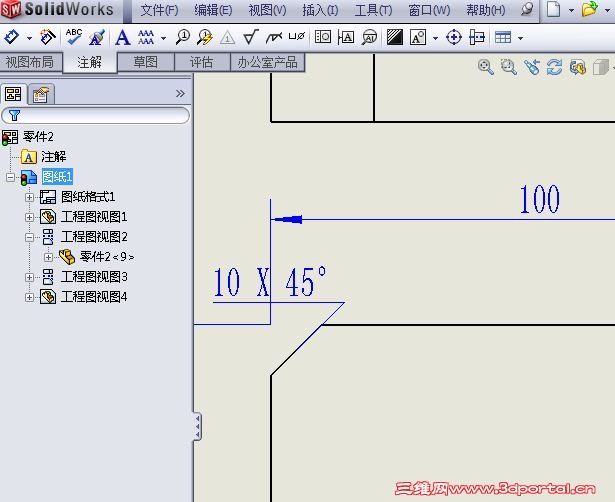Open the PropertyManager tab
Viewport: 615px width, 502px height.
tap(41, 95)
